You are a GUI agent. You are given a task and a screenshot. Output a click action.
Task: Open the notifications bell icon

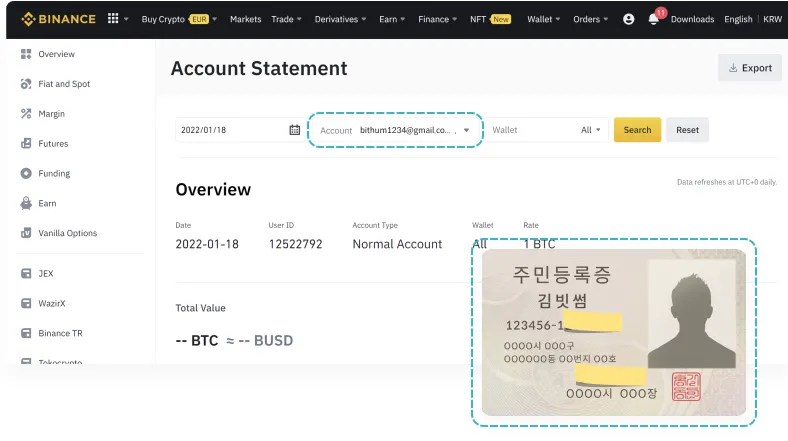point(653,19)
